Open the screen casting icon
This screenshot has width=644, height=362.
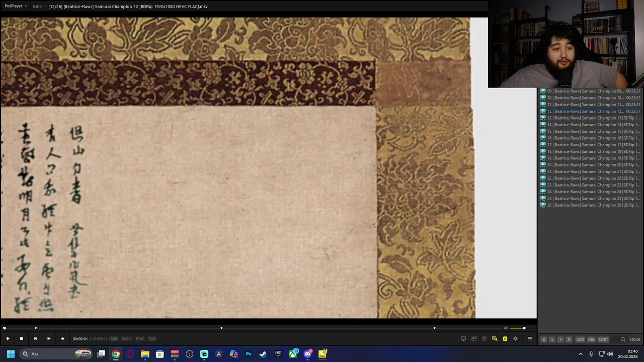click(x=463, y=339)
